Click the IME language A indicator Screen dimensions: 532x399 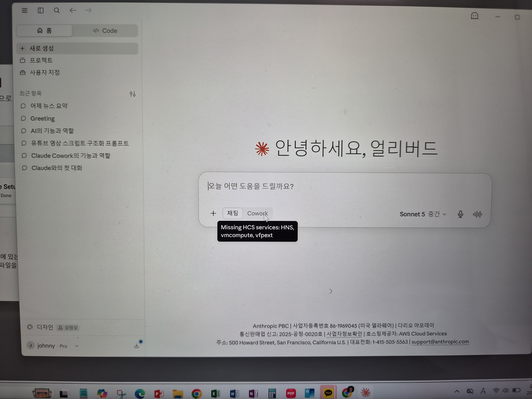point(483,391)
